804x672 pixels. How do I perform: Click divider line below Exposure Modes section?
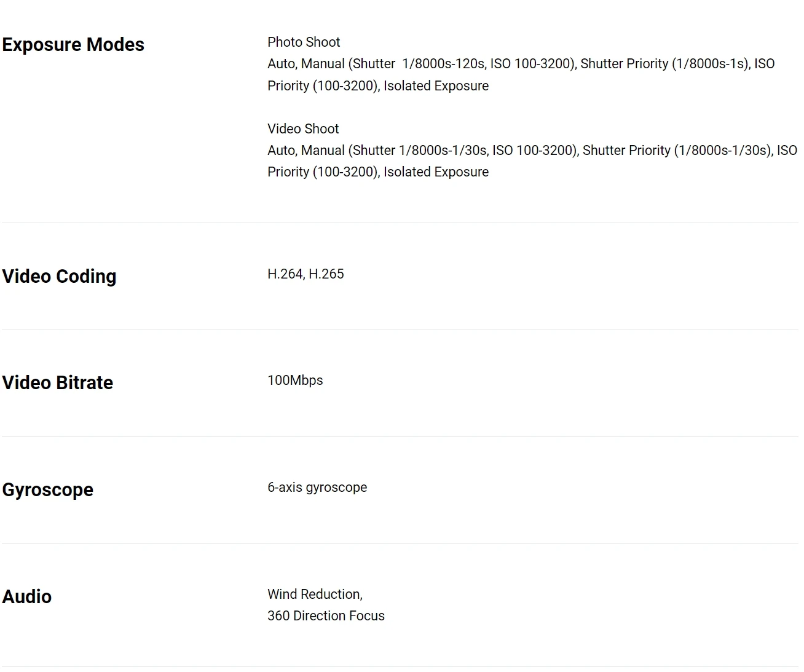tap(400, 223)
